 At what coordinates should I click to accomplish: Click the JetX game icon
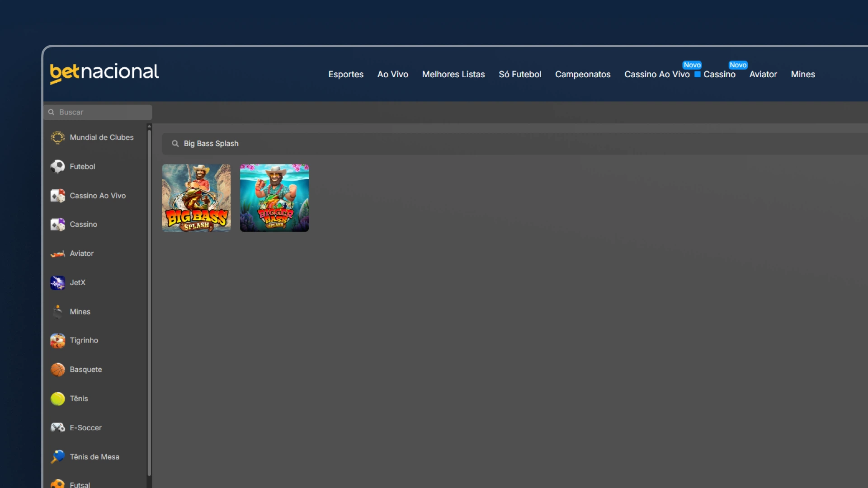tap(57, 282)
